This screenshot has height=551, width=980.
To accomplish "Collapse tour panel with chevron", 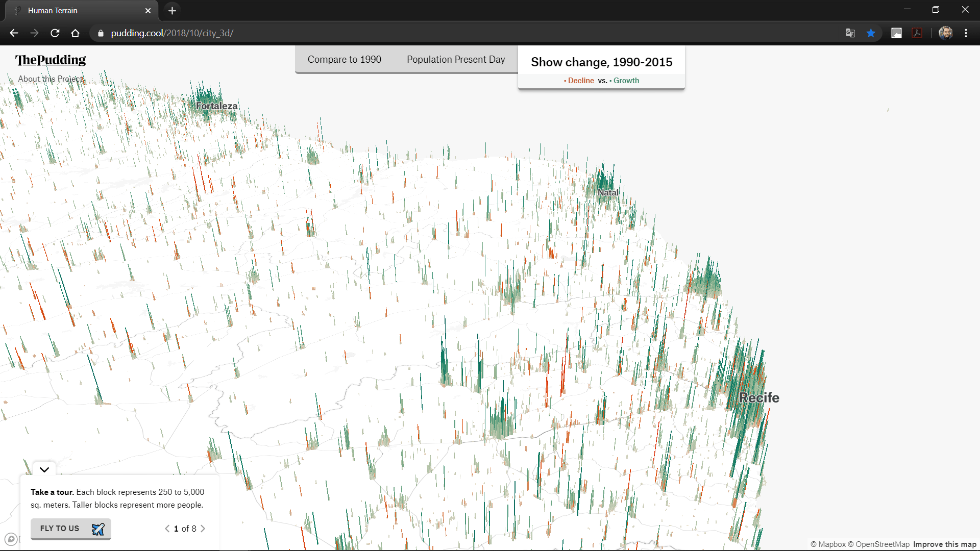I will [x=44, y=470].
